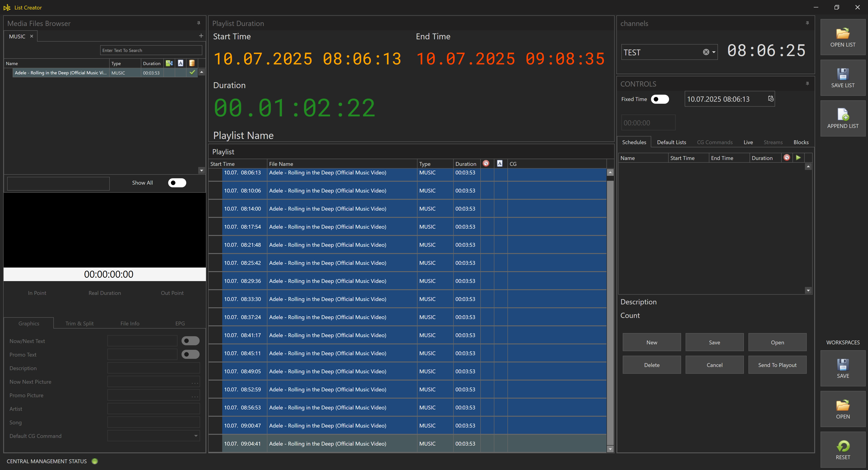Image resolution: width=868 pixels, height=470 pixels.
Task: Click the Description graphics input field
Action: (153, 368)
